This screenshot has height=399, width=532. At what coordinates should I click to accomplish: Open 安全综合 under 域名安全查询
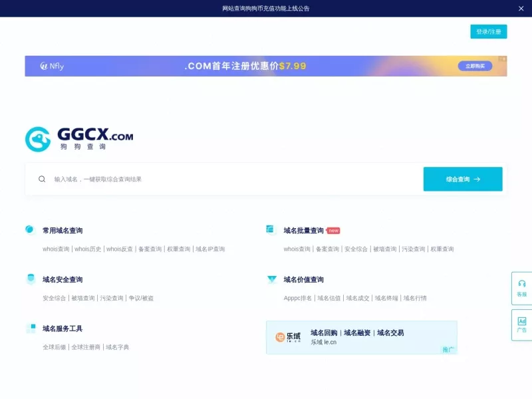tap(55, 298)
